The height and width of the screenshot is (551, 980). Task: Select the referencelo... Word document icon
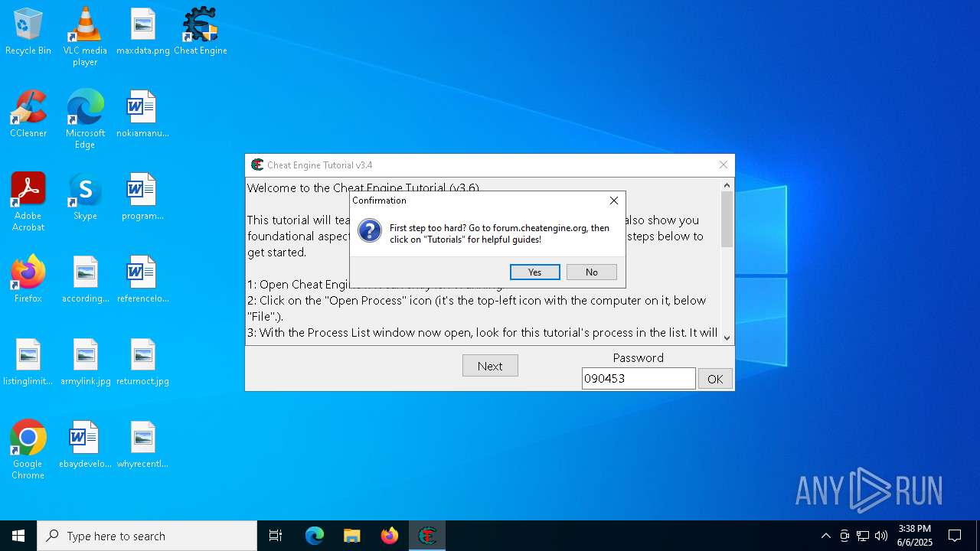(143, 279)
